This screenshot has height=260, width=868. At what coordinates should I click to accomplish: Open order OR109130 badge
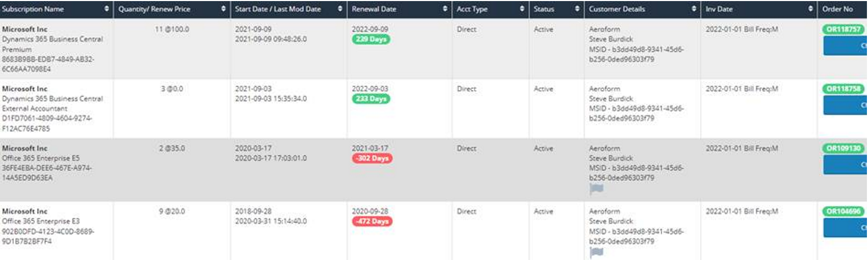[844, 148]
